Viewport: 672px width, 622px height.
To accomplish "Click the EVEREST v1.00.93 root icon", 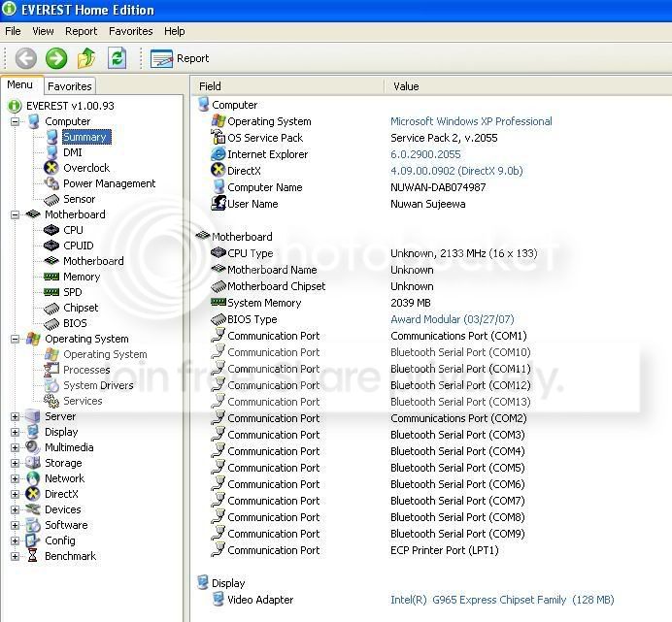I will (15, 106).
